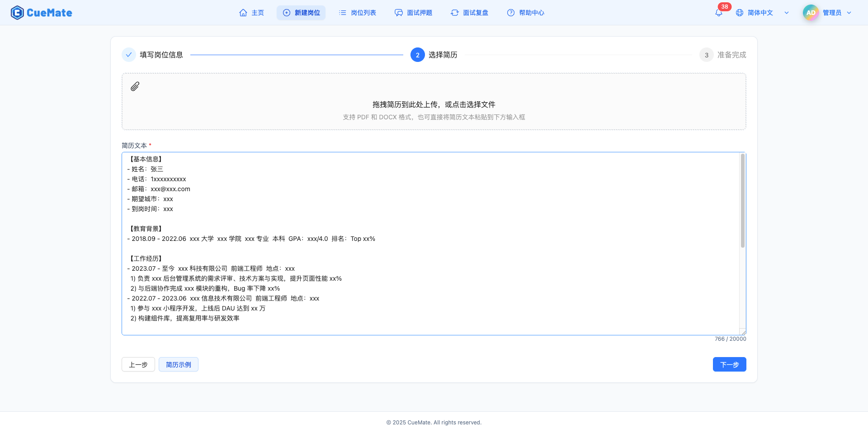The width and height of the screenshot is (868, 433).
Task: Click the AD user avatar
Action: (x=811, y=13)
